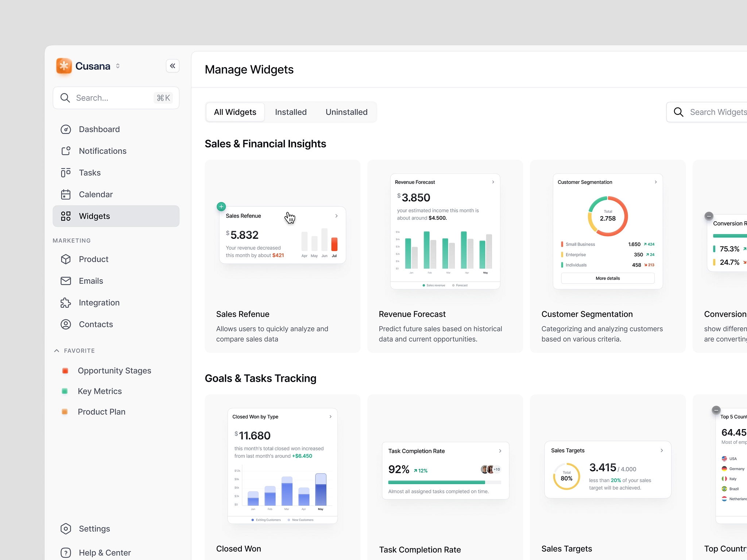The width and height of the screenshot is (747, 560).
Task: Collapse the sidebar with double-chevron button
Action: [x=173, y=66]
